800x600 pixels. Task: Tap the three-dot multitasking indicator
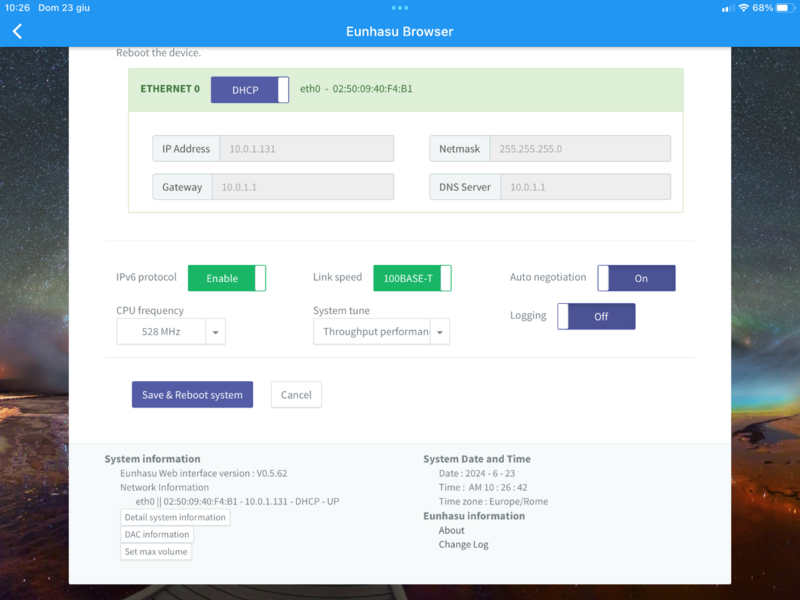[x=400, y=7]
